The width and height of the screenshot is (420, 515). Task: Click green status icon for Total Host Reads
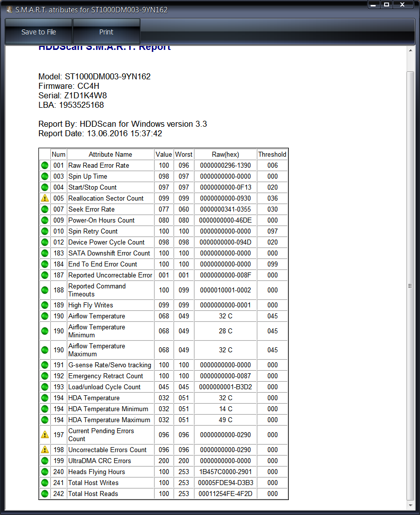coord(45,494)
